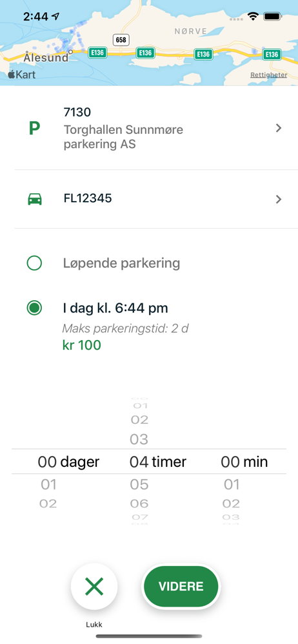Tap the green parking P icon
Screen dimensions: 298x644
click(35, 129)
